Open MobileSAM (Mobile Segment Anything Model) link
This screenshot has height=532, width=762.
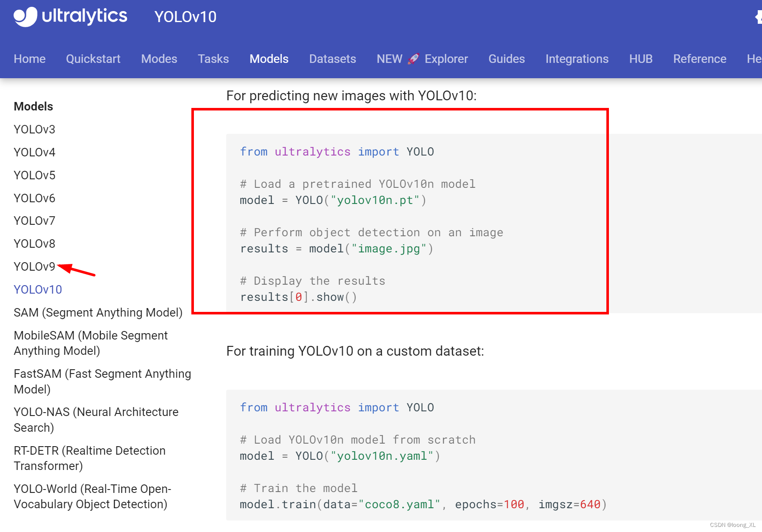[x=91, y=343]
